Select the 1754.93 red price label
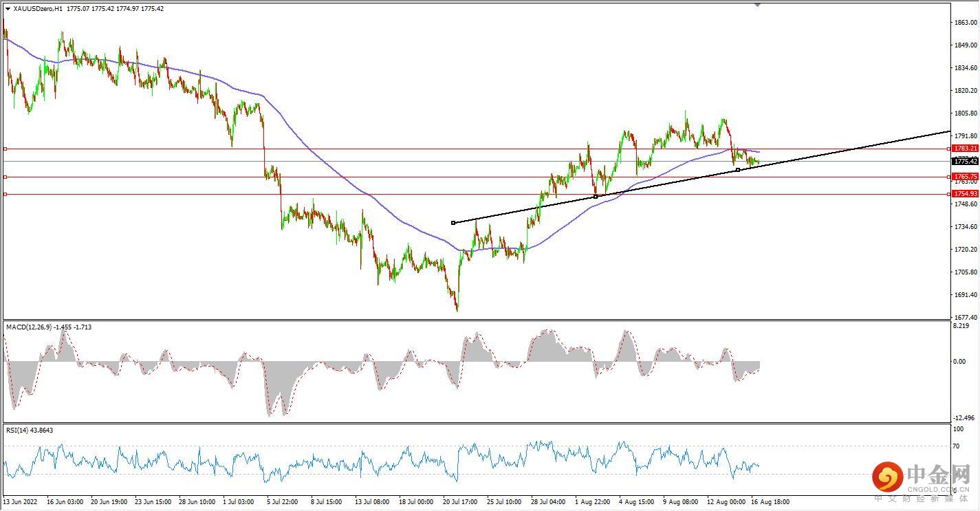 tap(964, 194)
